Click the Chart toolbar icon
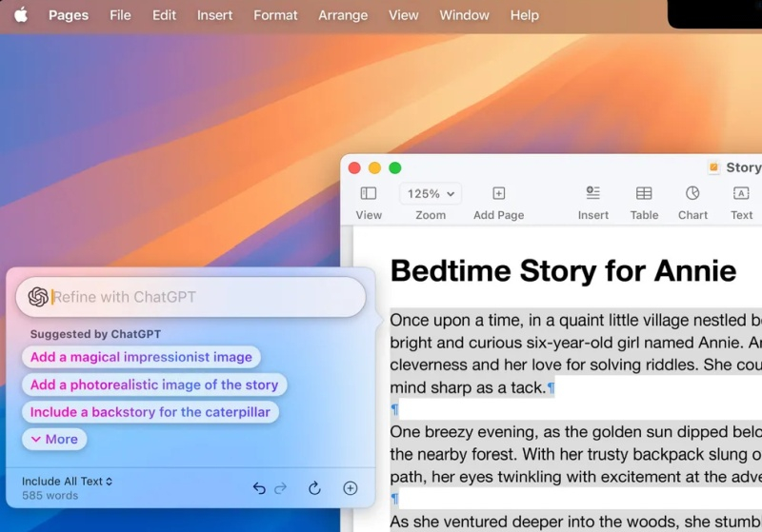Viewport: 762px width, 532px height. pos(692,193)
